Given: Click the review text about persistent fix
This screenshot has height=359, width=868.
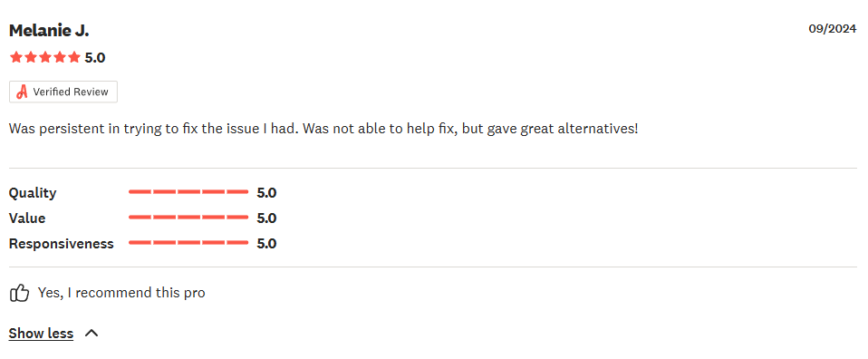Looking at the screenshot, I should click(x=323, y=129).
